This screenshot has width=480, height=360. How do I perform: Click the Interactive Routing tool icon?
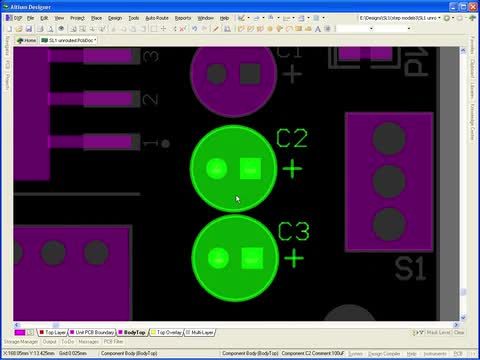coord(241,29)
